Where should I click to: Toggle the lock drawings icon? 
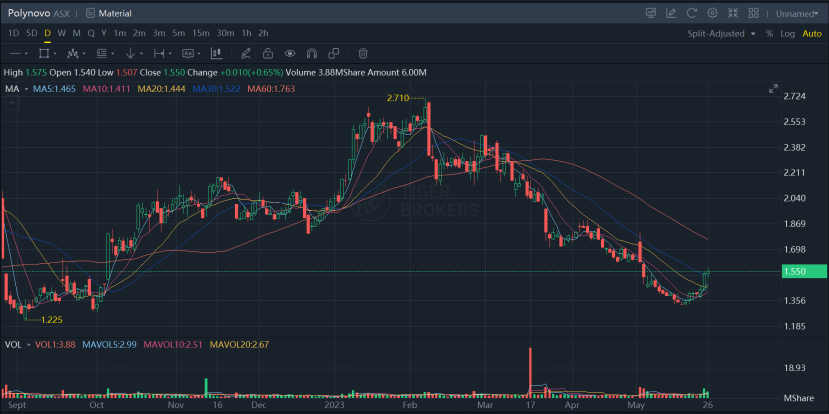pos(268,53)
